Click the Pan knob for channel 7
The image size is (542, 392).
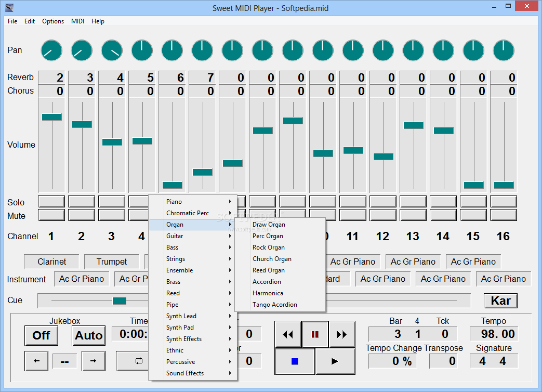[x=232, y=50]
